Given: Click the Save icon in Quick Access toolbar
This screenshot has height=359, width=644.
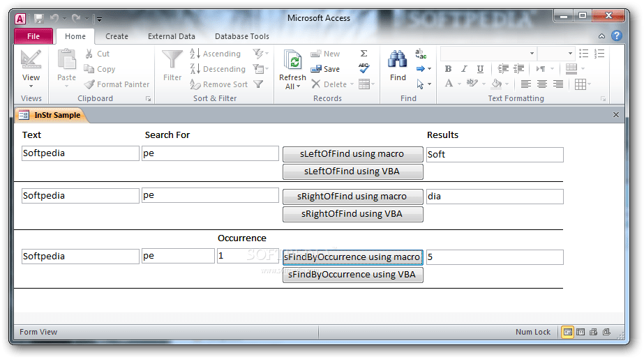Looking at the screenshot, I should [39, 18].
